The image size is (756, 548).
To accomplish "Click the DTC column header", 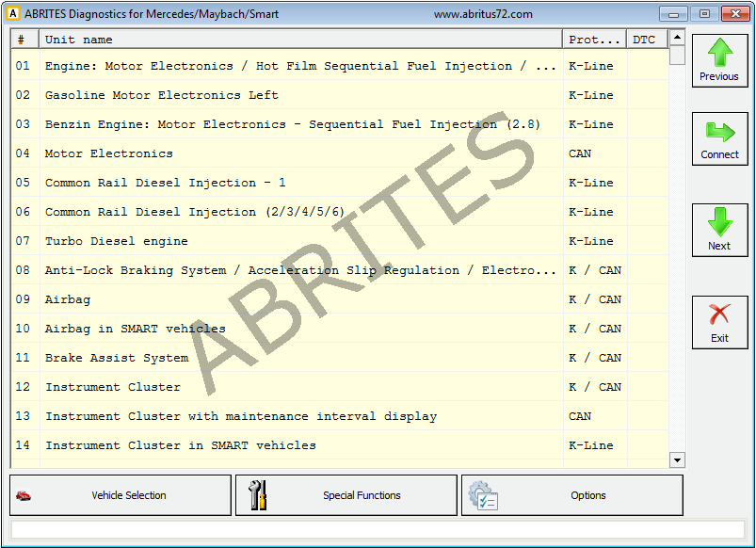I will (645, 40).
